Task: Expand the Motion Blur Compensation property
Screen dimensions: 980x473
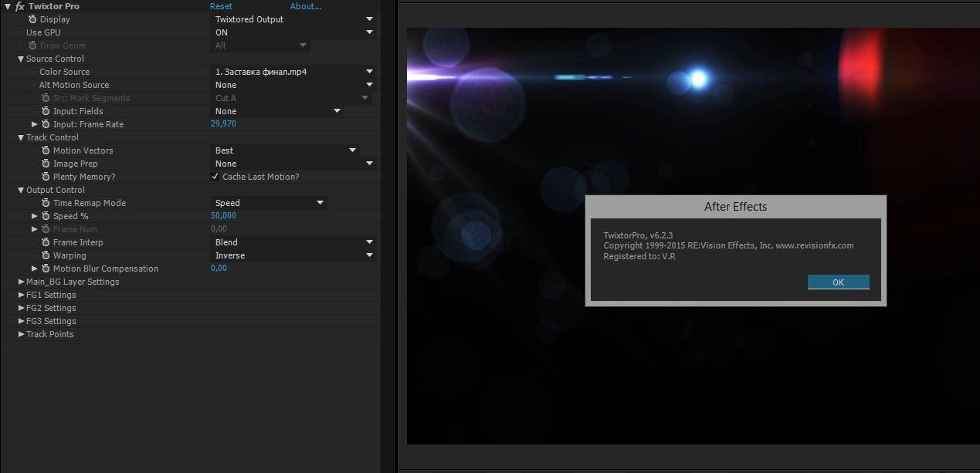Action: coord(34,269)
